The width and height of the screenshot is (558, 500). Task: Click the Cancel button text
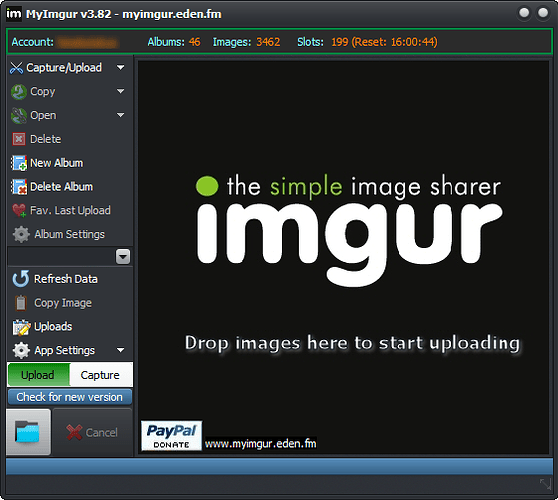click(x=101, y=433)
